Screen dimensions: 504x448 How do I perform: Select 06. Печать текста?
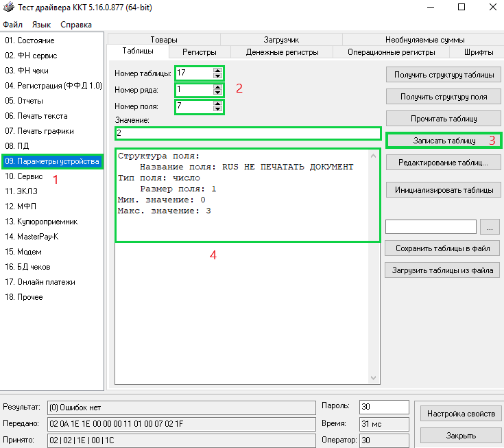coord(36,116)
